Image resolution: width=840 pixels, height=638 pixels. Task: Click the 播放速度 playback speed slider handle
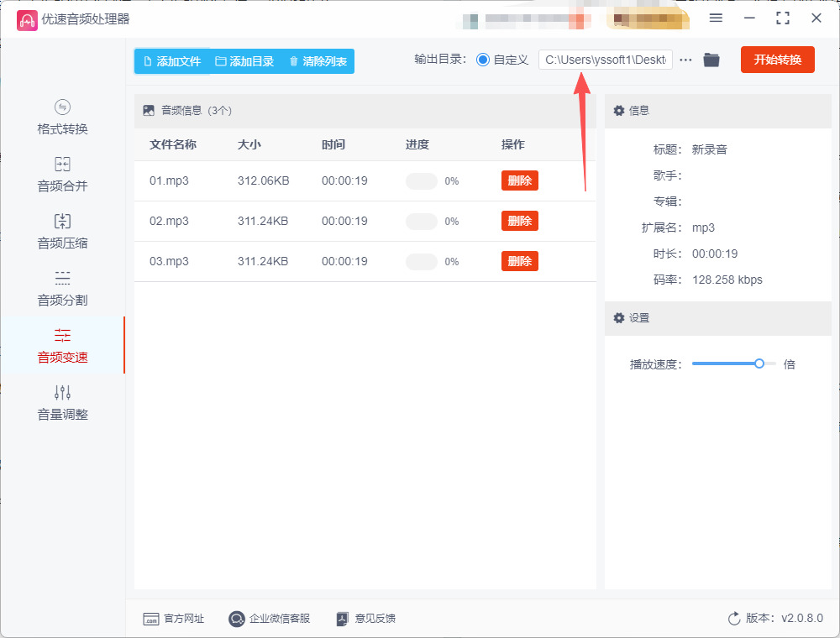tap(759, 364)
